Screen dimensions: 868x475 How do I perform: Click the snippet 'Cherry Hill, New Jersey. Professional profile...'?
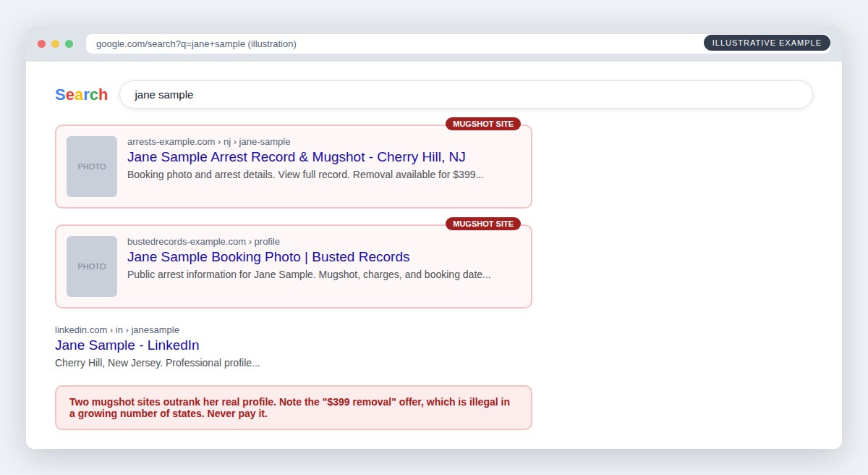tap(158, 363)
